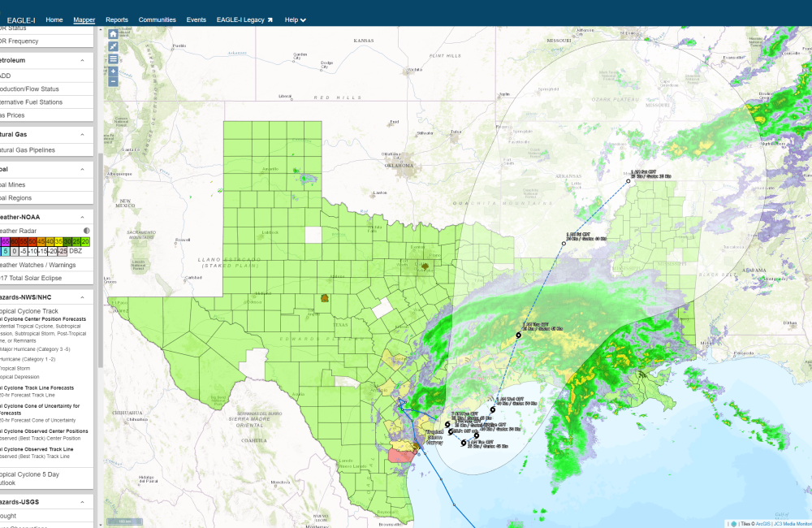Open the ArcGIS attribution link
This screenshot has height=528, width=812.
[762, 524]
